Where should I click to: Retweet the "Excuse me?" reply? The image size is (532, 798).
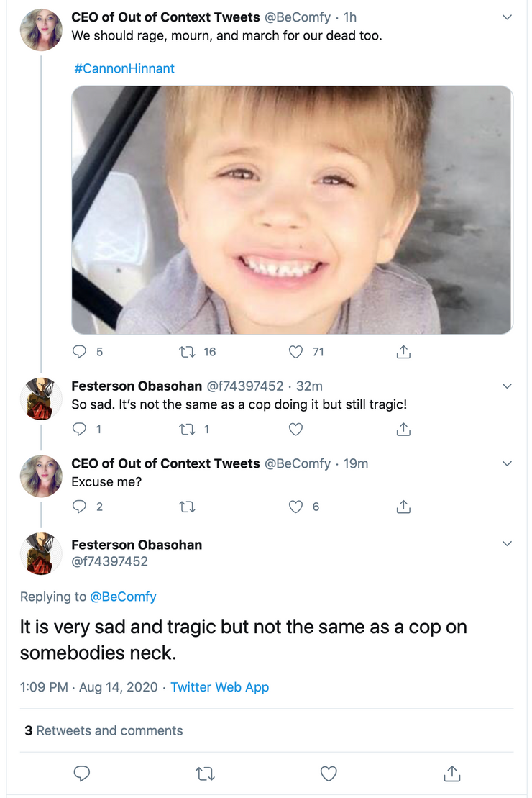point(188,507)
